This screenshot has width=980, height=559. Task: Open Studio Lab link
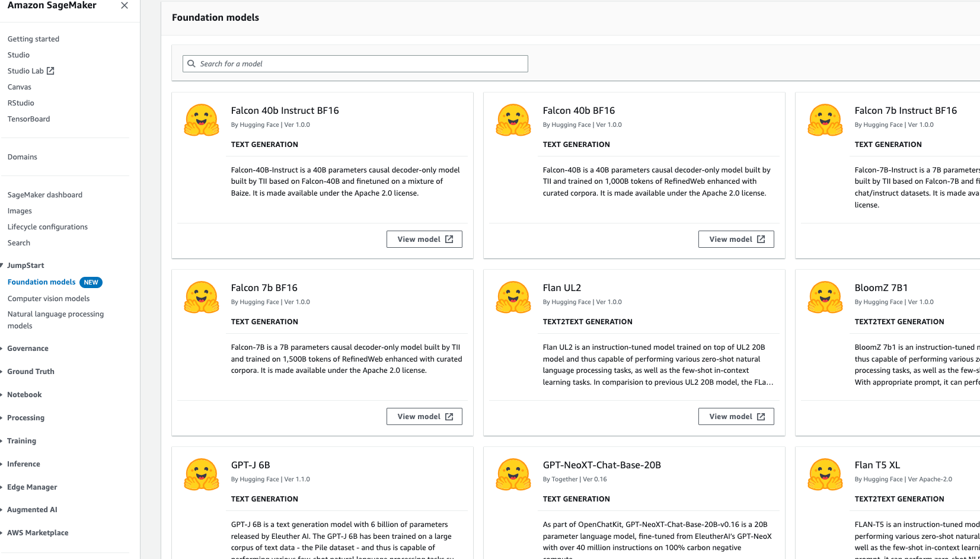tap(25, 71)
